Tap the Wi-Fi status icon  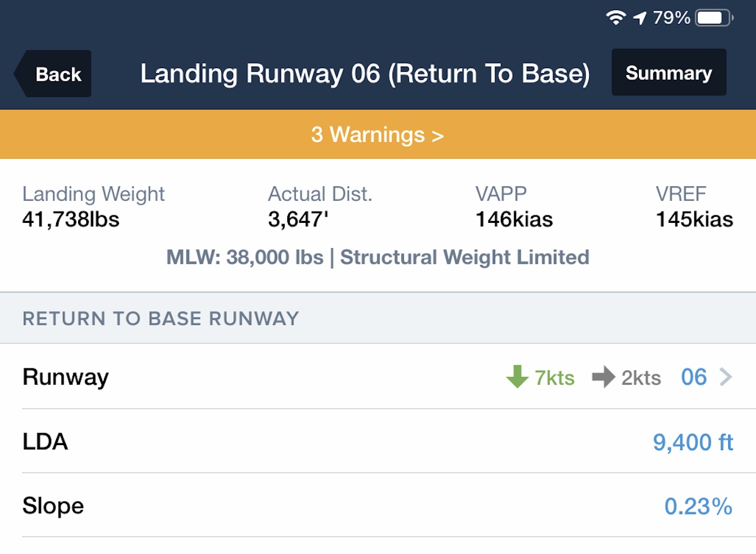point(615,18)
